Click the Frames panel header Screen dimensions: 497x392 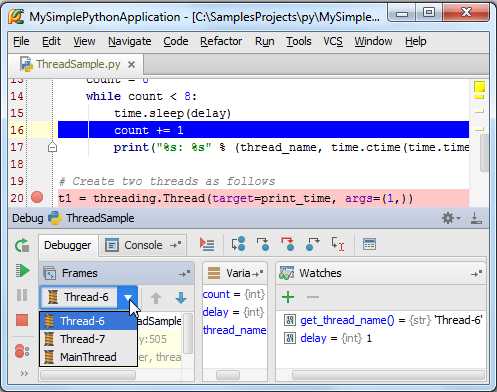(117, 273)
